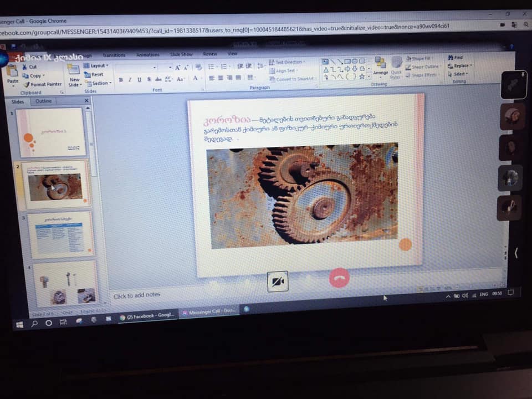
Task: Switch to the Animations ribbon tab
Action: pos(147,55)
